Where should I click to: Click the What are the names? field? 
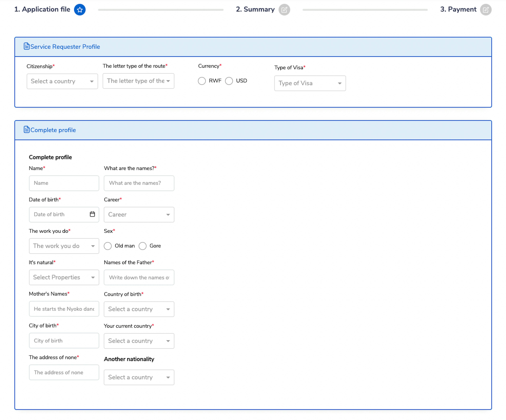pos(139,183)
